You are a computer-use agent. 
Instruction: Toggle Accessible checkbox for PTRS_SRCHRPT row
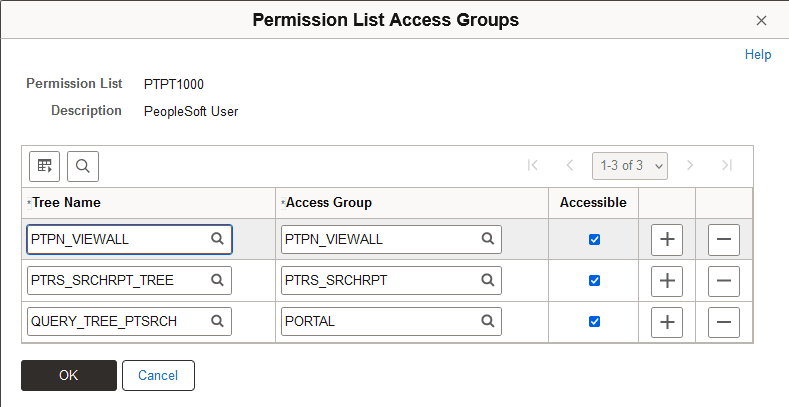coord(595,281)
